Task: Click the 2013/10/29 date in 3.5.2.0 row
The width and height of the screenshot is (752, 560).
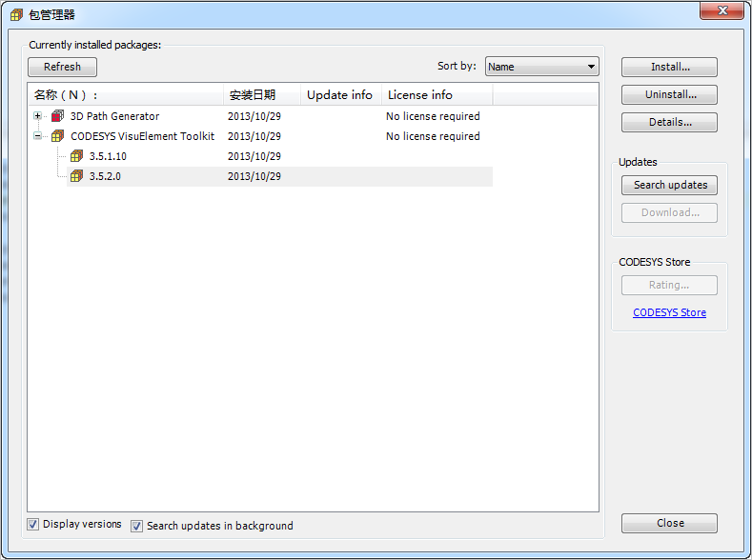Action: click(254, 176)
